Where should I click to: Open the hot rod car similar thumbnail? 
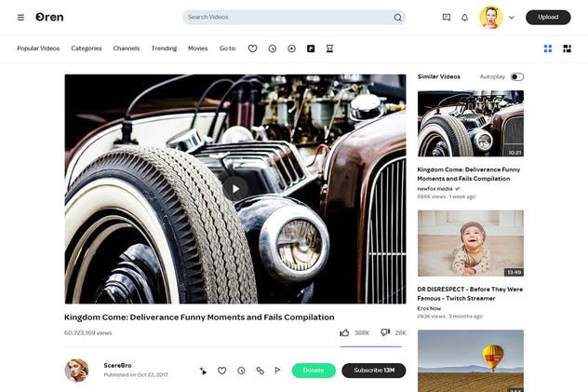(x=471, y=124)
